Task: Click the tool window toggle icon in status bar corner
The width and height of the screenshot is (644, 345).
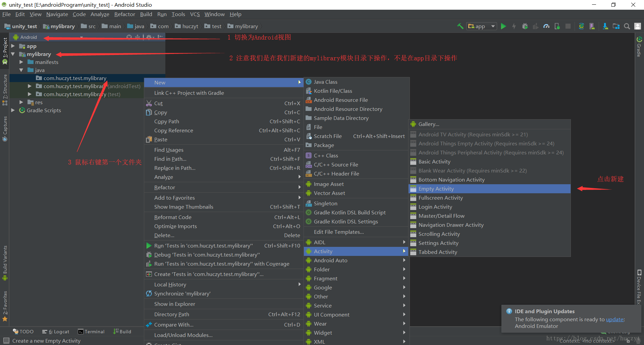Action: click(x=6, y=341)
